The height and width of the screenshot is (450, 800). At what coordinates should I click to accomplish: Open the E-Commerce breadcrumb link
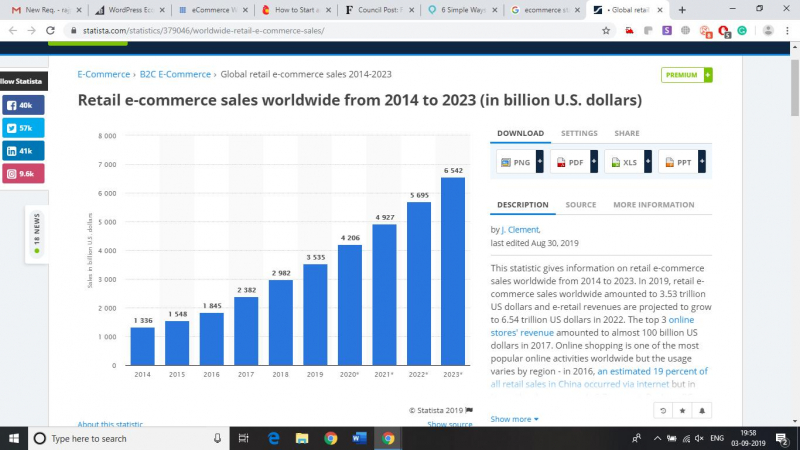tap(104, 74)
